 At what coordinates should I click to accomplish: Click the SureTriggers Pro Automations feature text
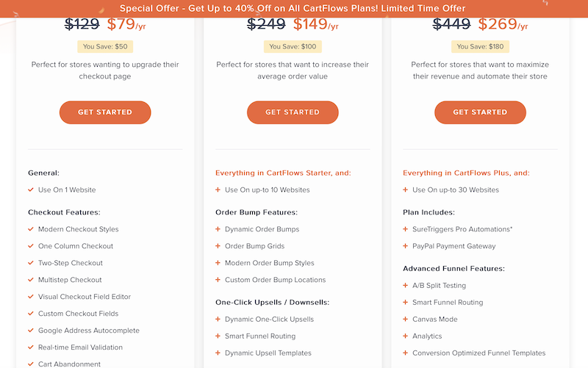tap(463, 229)
